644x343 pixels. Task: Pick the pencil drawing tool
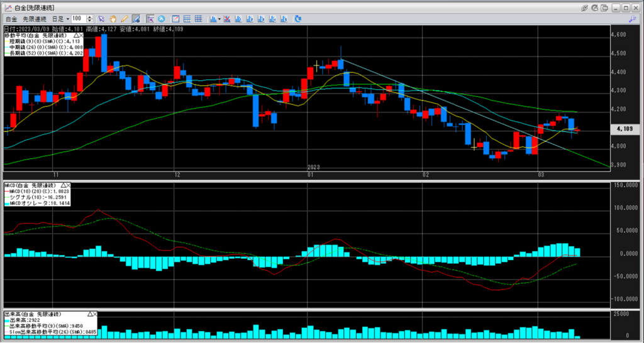[124, 19]
